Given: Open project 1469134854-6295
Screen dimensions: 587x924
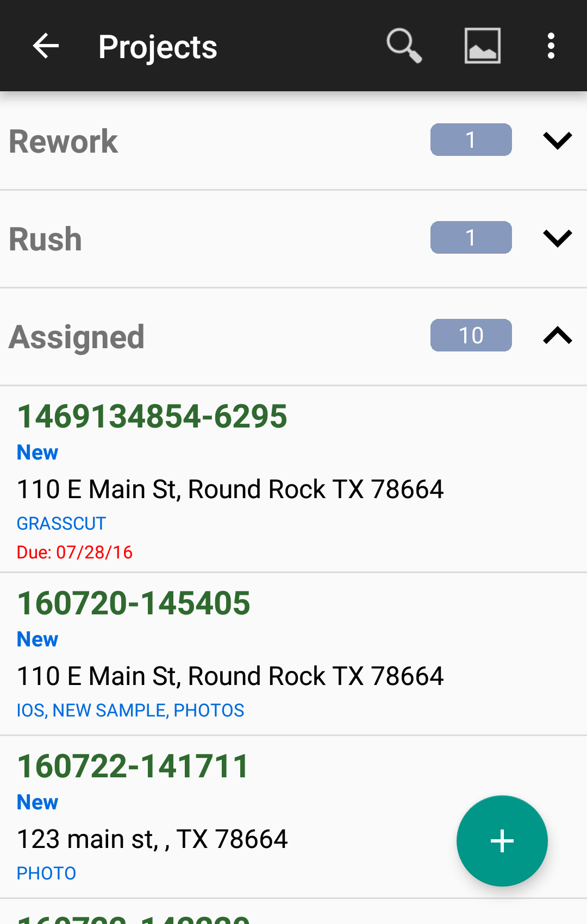Looking at the screenshot, I should click(152, 417).
